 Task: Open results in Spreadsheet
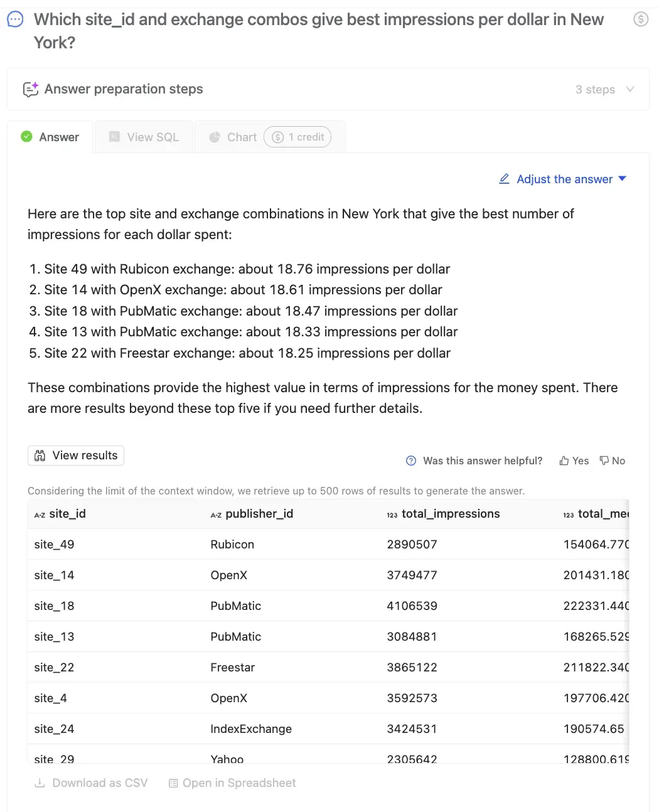(x=232, y=783)
